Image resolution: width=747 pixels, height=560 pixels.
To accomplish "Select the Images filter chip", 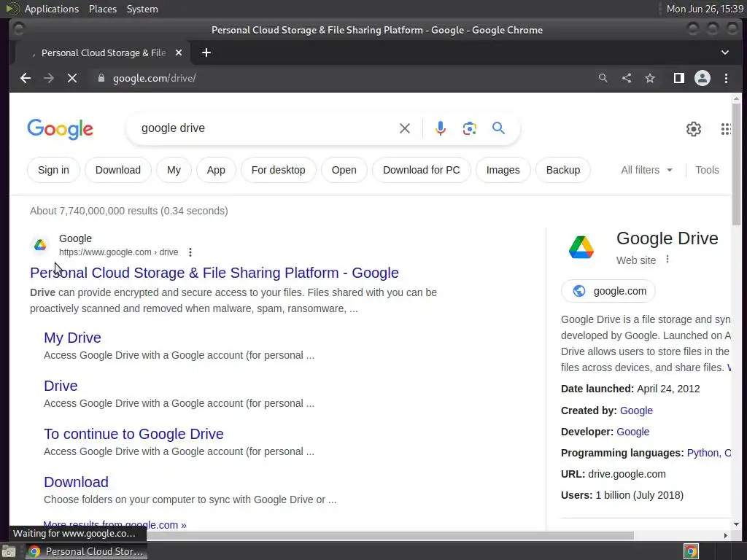I will pos(503,170).
